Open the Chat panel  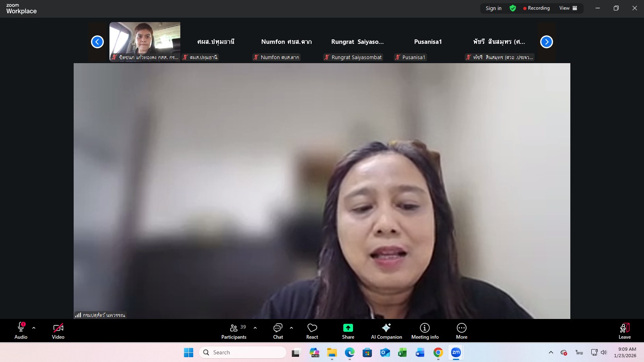(x=278, y=331)
